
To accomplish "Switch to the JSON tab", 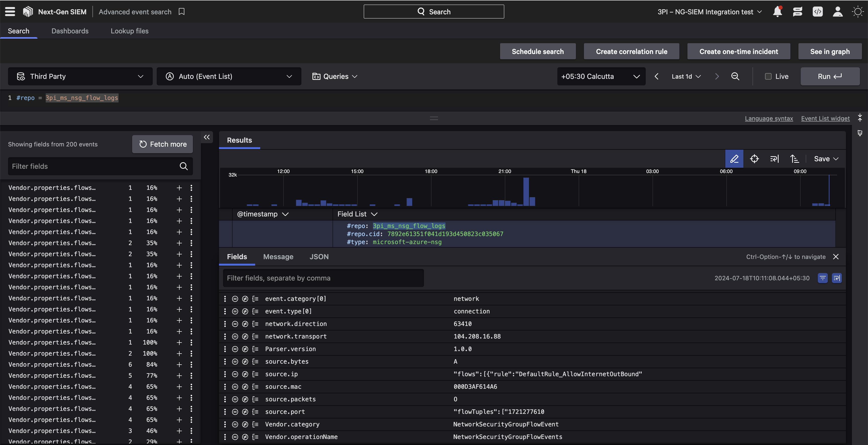I will pos(319,257).
